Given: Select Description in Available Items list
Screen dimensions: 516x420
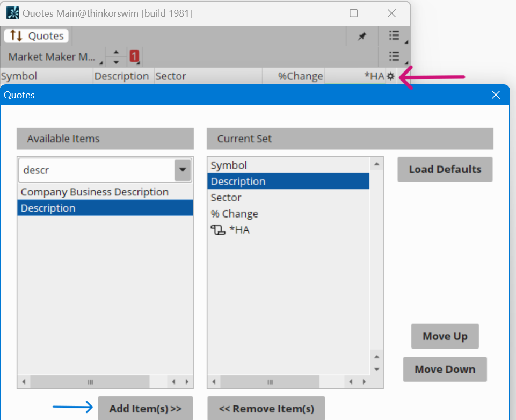Looking at the screenshot, I should (105, 208).
